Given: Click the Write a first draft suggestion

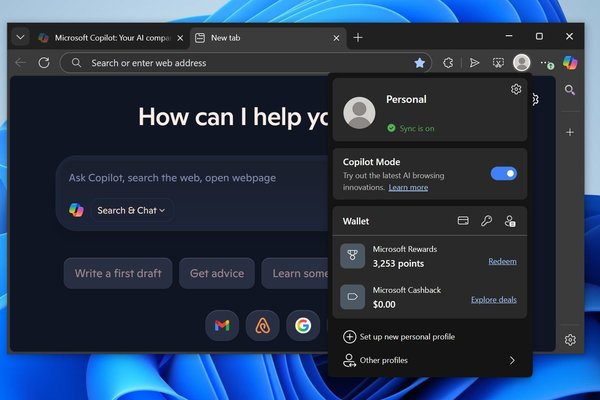Looking at the screenshot, I should pyautogui.click(x=118, y=273).
